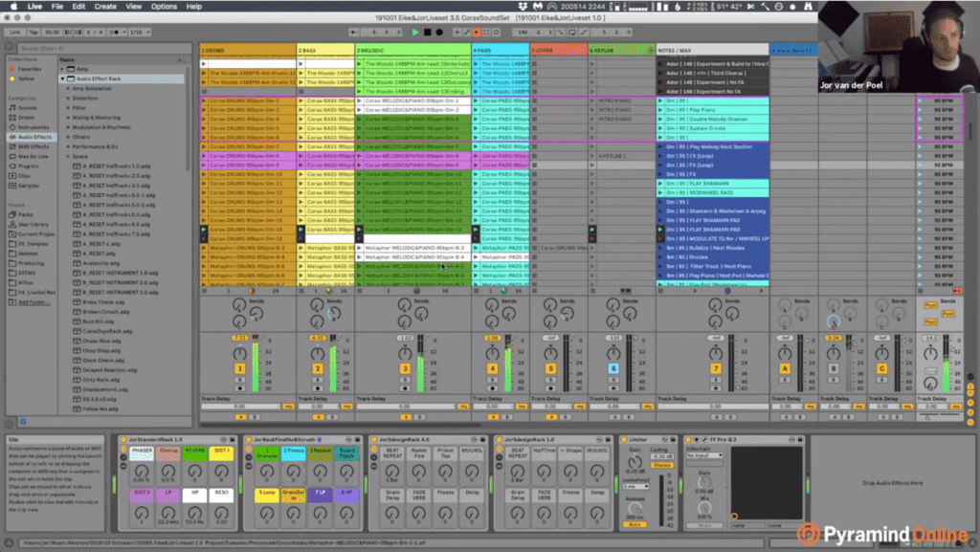Image resolution: width=980 pixels, height=552 pixels.
Task: Enable Stereo mode on the Limiter device
Action: (x=662, y=466)
